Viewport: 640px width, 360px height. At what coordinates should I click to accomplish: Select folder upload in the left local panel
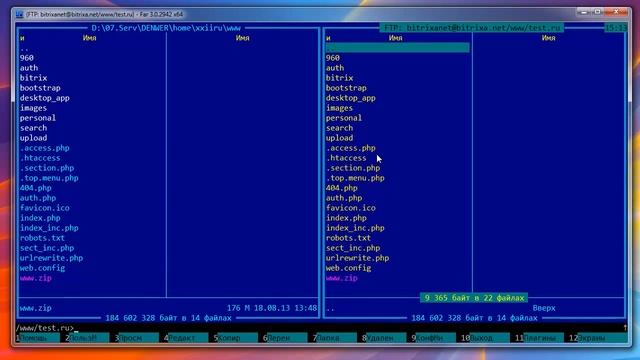[33, 138]
